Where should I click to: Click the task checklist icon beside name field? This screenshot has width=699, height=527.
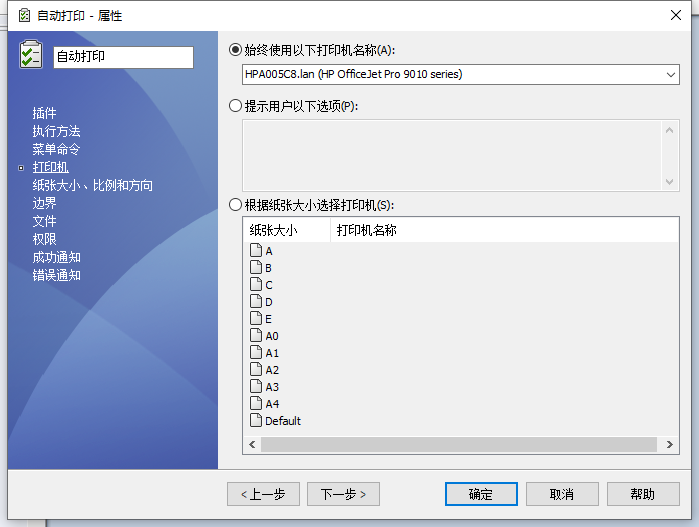(31, 55)
